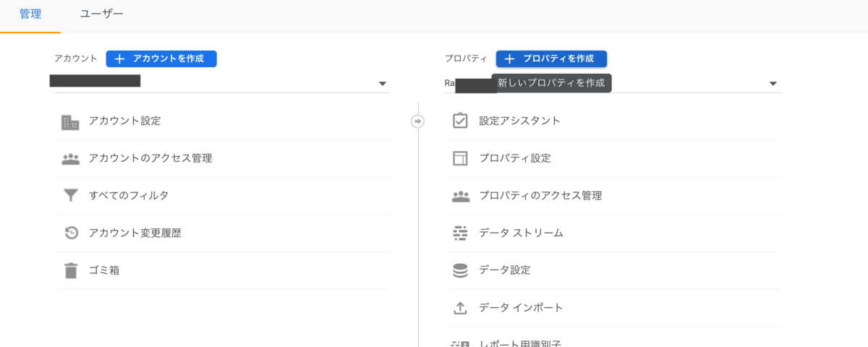Image resolution: width=868 pixels, height=347 pixels.
Task: Click the アカウントを作成 button
Action: (161, 59)
